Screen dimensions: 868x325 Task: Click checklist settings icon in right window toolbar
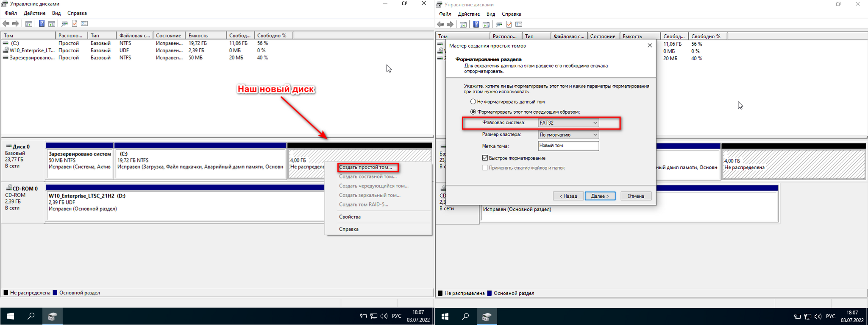click(x=519, y=25)
